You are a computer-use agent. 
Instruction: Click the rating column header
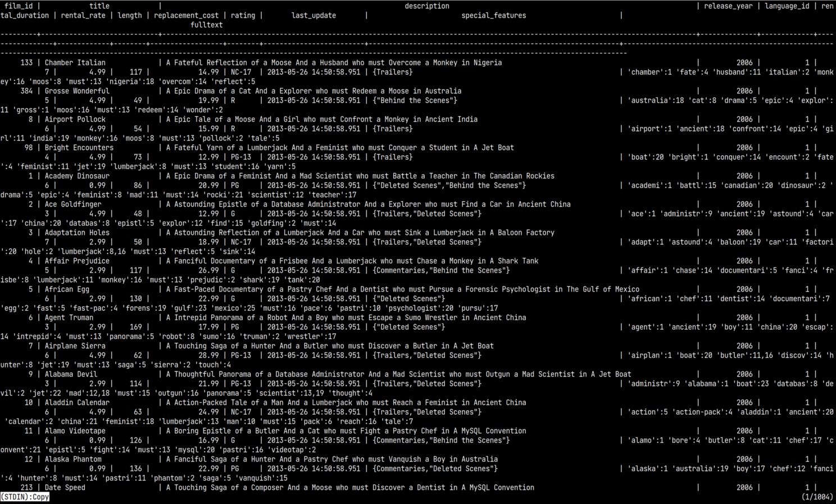tap(243, 16)
